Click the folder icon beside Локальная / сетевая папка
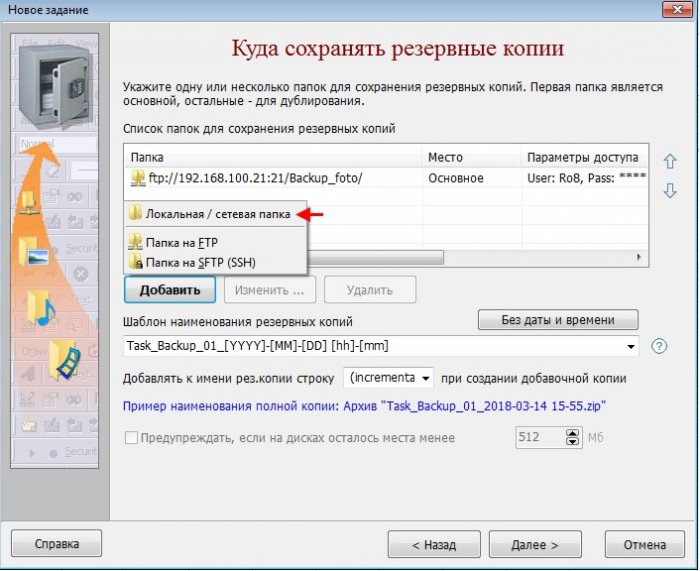The height and width of the screenshot is (571, 700). (x=135, y=213)
